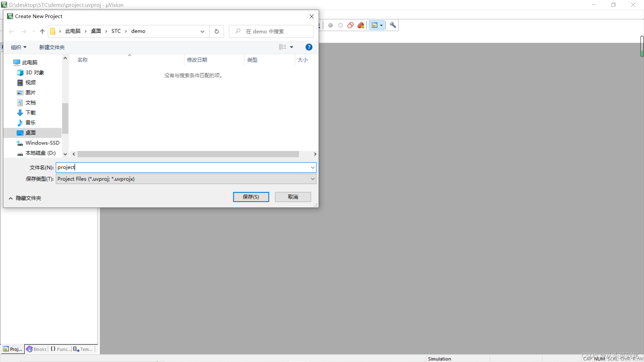Click the µVision vertical scrollbar thumb
Screen dimensions: 644x362
tap(642, 46)
